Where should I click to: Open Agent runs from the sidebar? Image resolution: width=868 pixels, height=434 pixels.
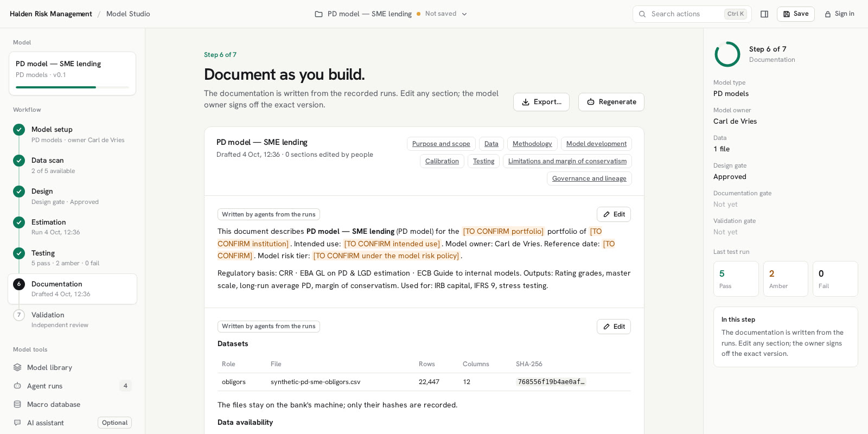click(72, 386)
